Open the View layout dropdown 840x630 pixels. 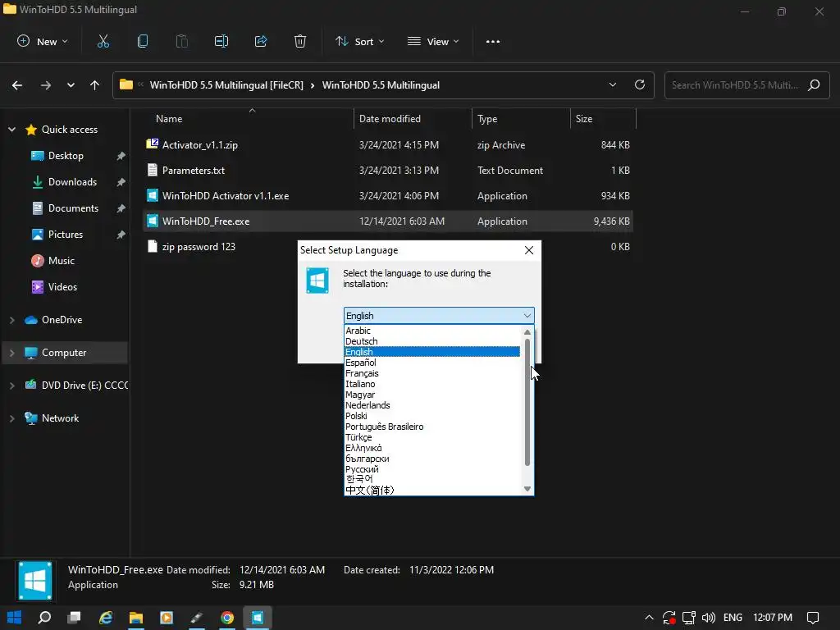pos(433,41)
